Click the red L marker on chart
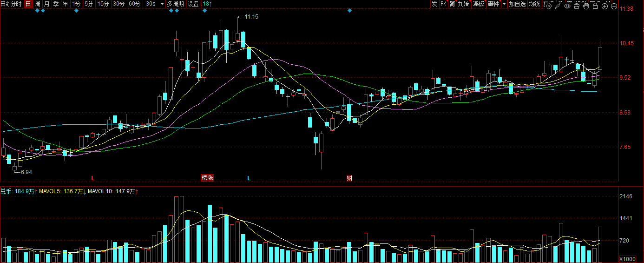Viewport: 644px width, 263px height. 92,178
